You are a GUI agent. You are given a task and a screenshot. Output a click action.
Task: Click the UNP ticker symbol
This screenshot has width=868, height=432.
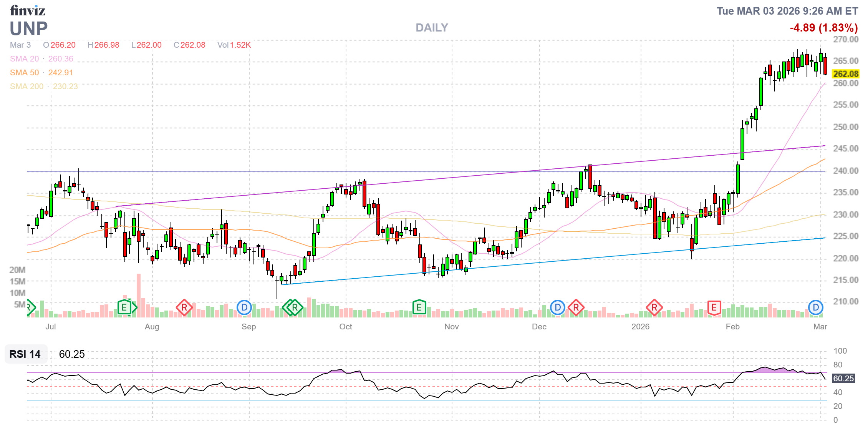[x=29, y=29]
